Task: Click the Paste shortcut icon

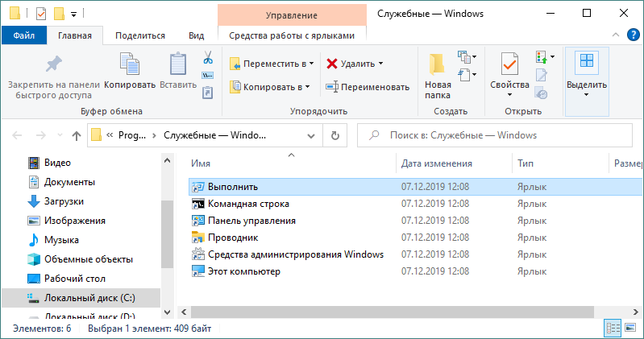Action: pyautogui.click(x=208, y=93)
